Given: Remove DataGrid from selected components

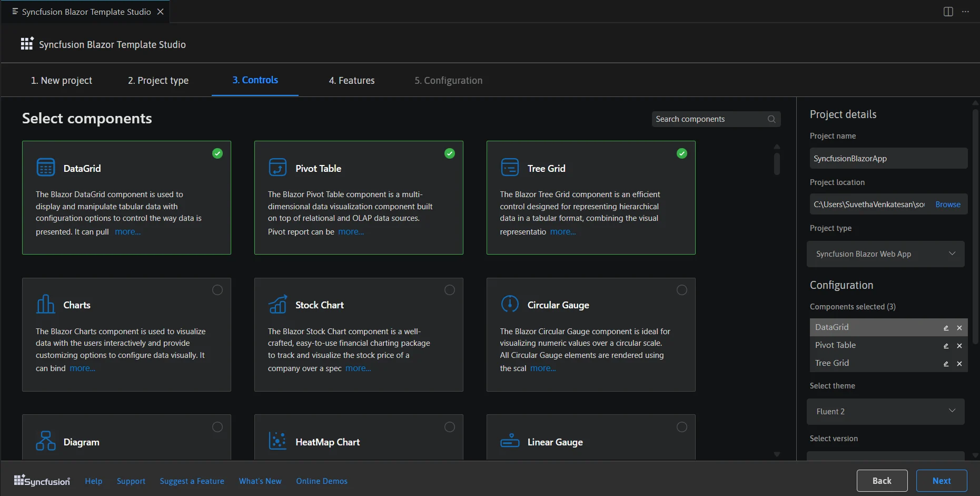Looking at the screenshot, I should click(x=959, y=328).
